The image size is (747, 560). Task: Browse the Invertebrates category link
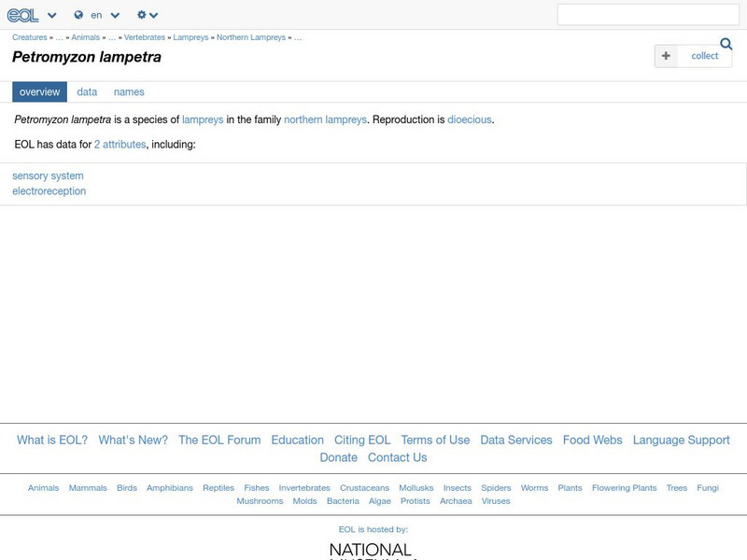304,487
